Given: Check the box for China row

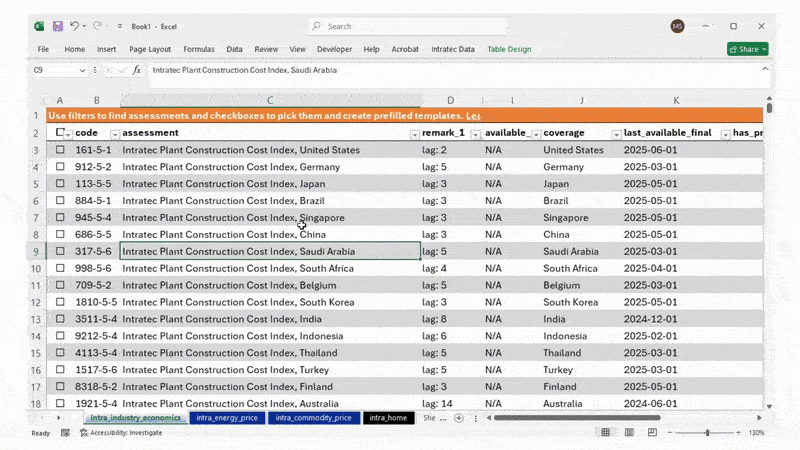Looking at the screenshot, I should [x=60, y=234].
